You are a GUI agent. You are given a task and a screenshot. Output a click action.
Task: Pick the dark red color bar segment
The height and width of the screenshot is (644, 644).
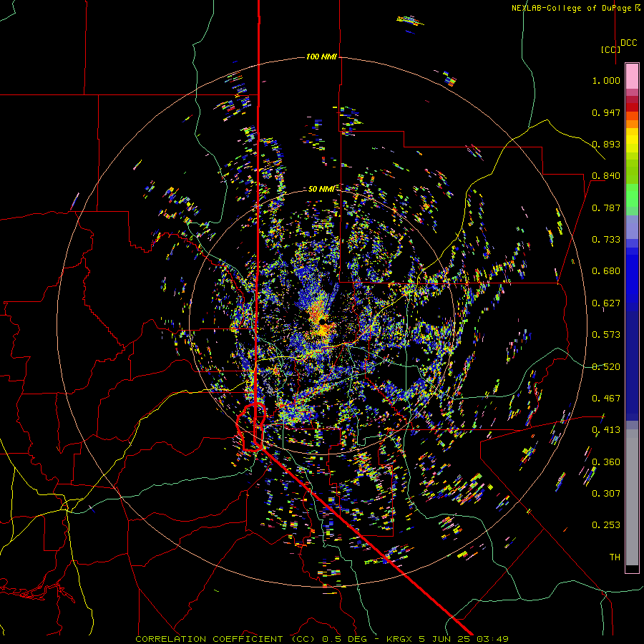point(632,107)
